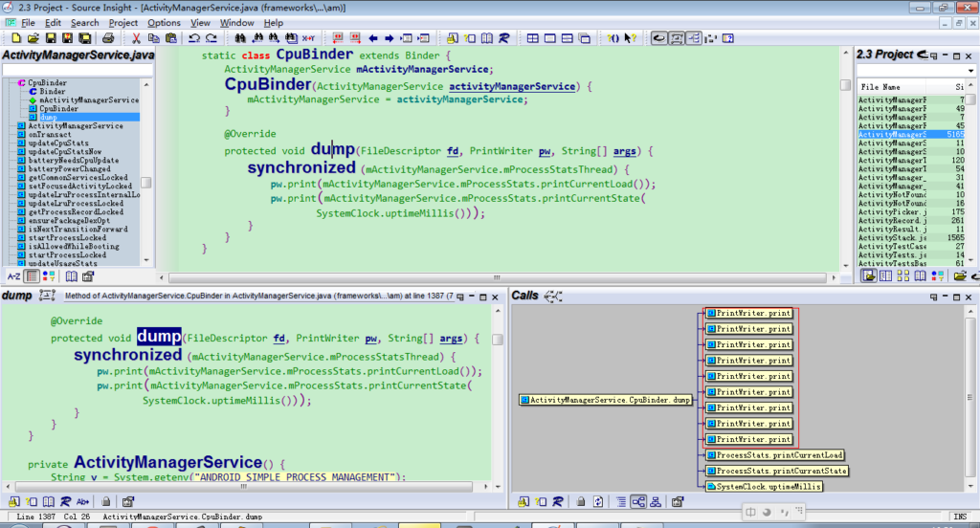The height and width of the screenshot is (528, 980).
Task: Click the Copy toolbar icon
Action: point(153,38)
